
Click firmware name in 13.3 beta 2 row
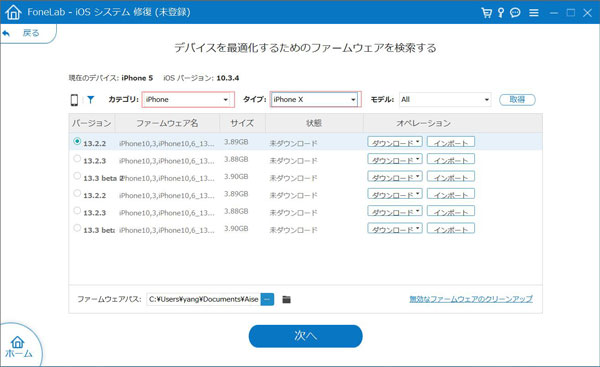pyautogui.click(x=167, y=178)
